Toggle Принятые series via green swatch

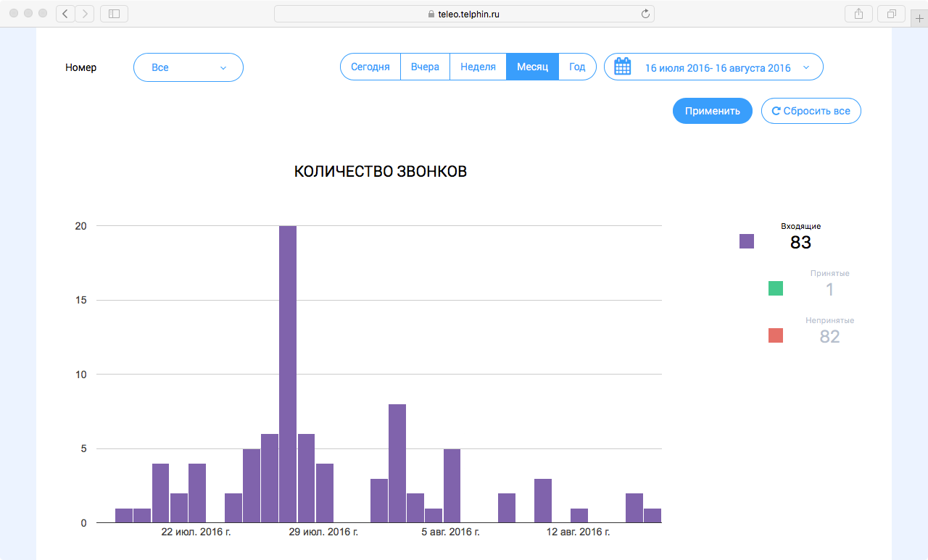point(776,288)
